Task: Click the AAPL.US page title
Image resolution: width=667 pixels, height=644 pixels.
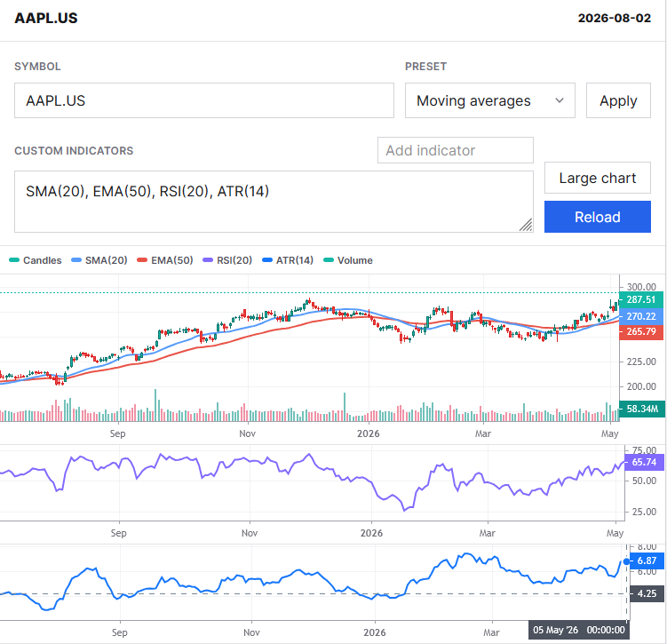Action: coord(46,18)
